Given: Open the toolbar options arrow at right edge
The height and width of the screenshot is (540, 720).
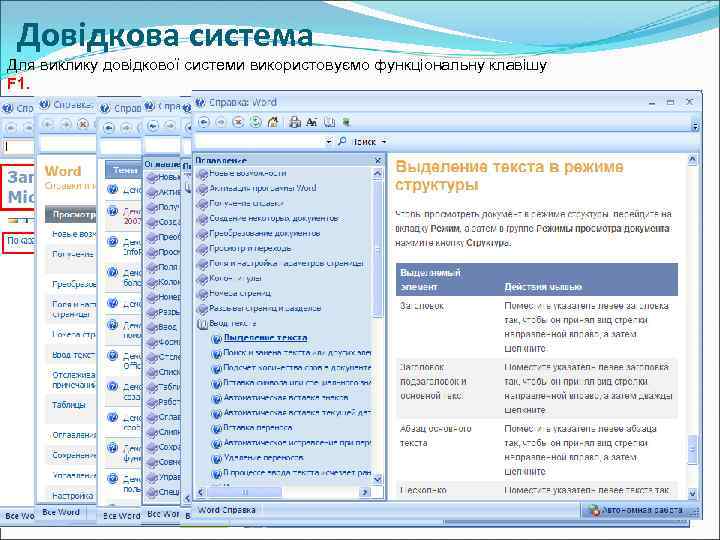Looking at the screenshot, I should [695, 125].
